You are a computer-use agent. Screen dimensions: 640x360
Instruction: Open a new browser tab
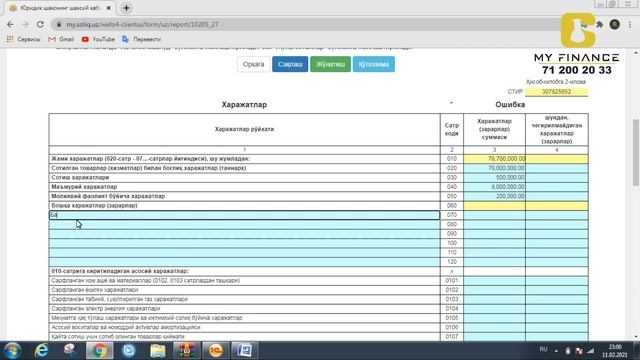[126, 8]
